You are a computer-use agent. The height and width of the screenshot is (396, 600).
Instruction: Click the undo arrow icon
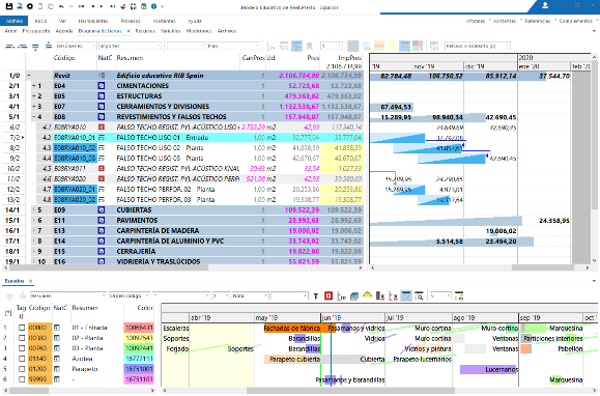61,7
